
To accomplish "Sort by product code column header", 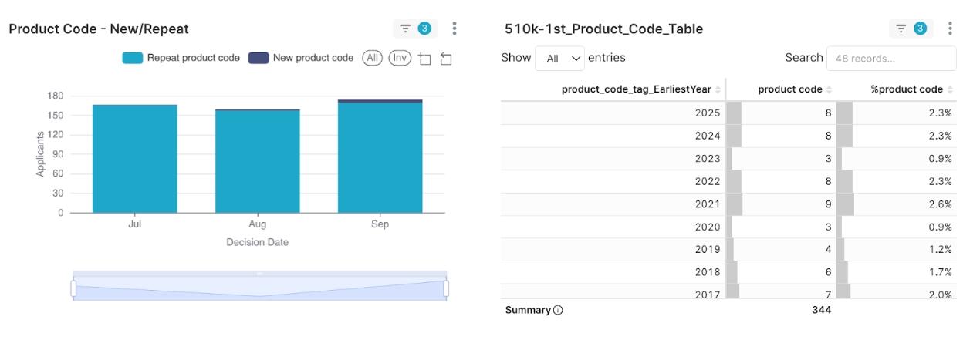I will [x=790, y=89].
